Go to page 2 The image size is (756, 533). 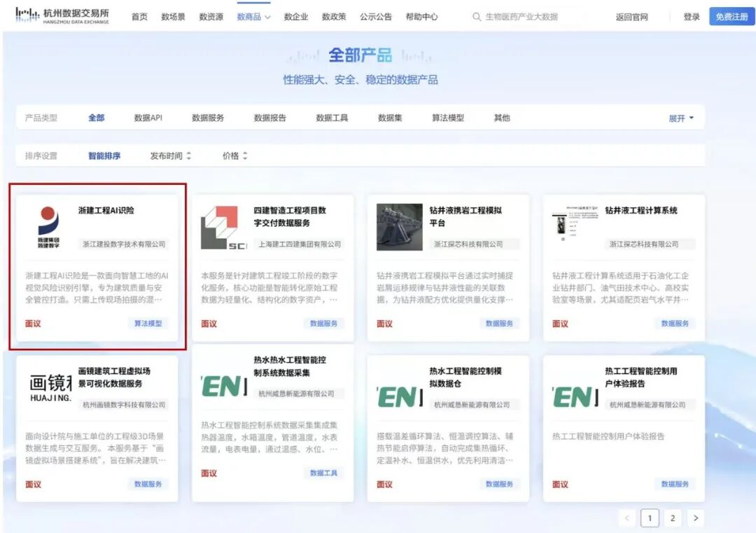(673, 518)
